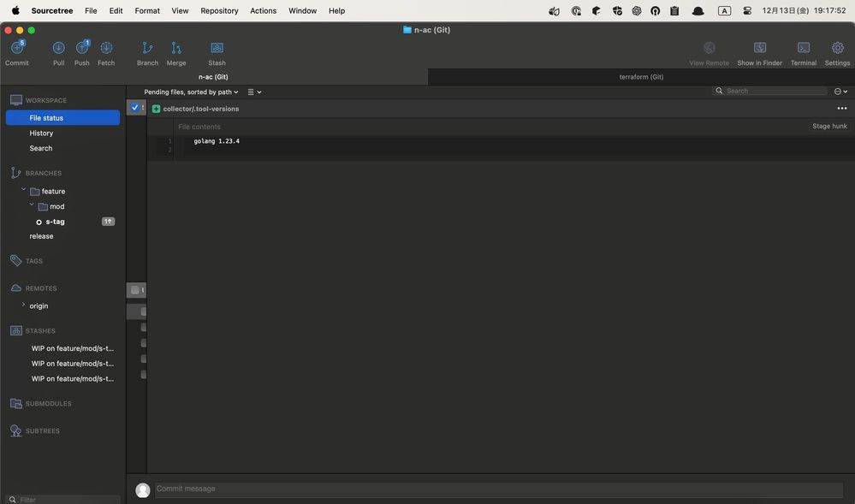The width and height of the screenshot is (855, 504).
Task: Open repository Settings gear
Action: point(838,48)
